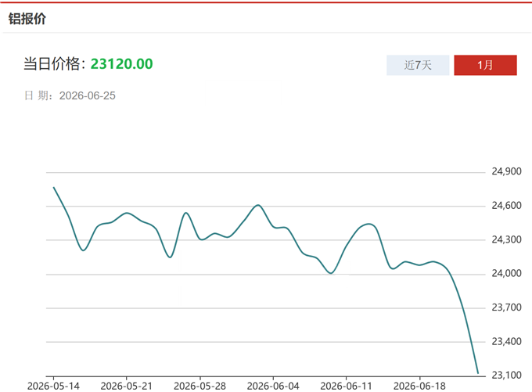This screenshot has width=532, height=392.
Task: Click the 当日价格 label text
Action: pos(52,64)
